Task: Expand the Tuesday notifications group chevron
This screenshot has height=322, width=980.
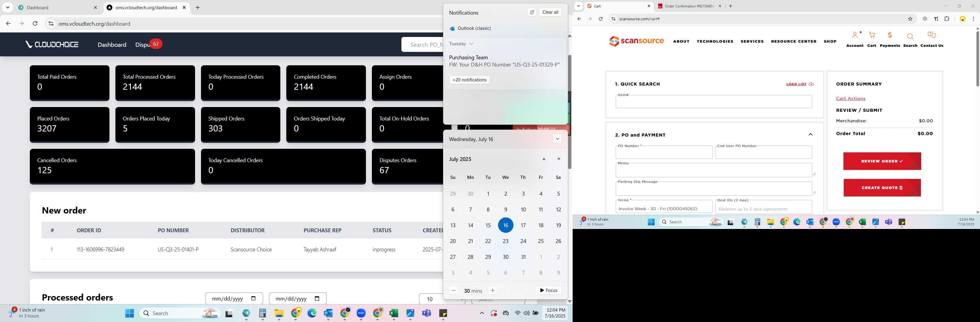Action: point(471,44)
